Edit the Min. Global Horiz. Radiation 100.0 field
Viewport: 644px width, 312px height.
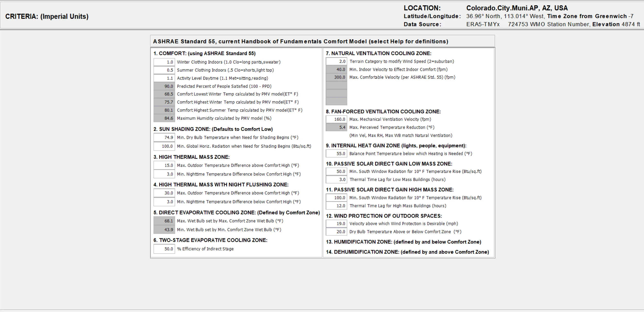click(164, 146)
